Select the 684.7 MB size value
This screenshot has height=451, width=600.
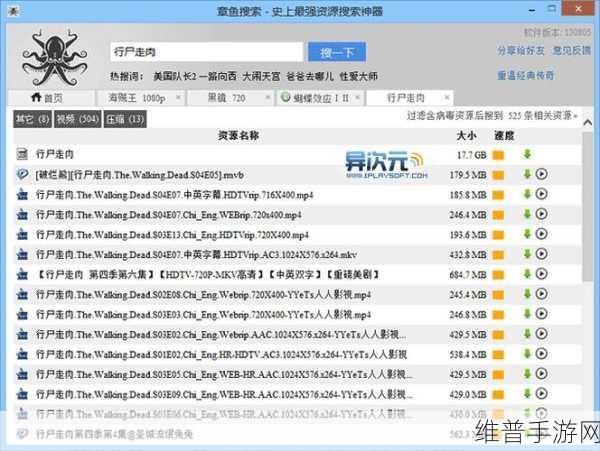(x=468, y=274)
